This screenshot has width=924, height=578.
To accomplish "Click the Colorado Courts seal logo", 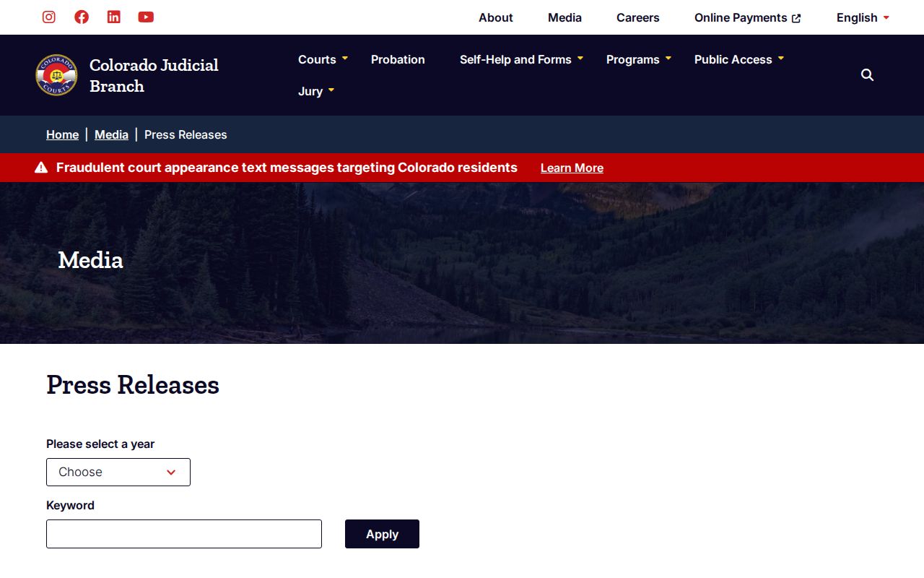I will [56, 75].
